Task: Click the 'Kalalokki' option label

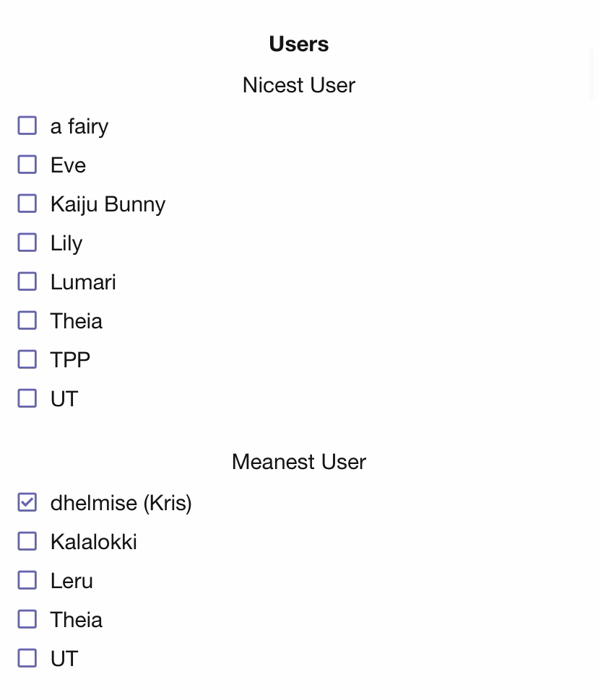Action: (x=93, y=542)
